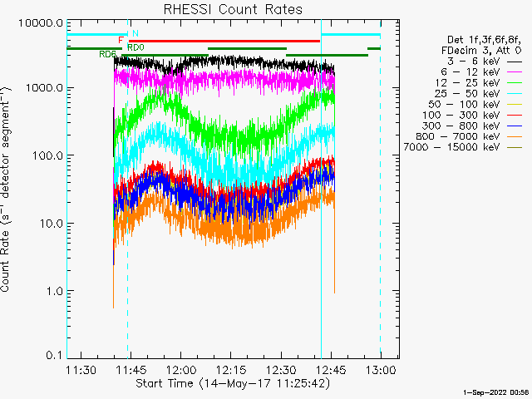Click the 100.0 y-axis label
Image resolution: width=532 pixels, height=399 pixels.
tap(47, 155)
